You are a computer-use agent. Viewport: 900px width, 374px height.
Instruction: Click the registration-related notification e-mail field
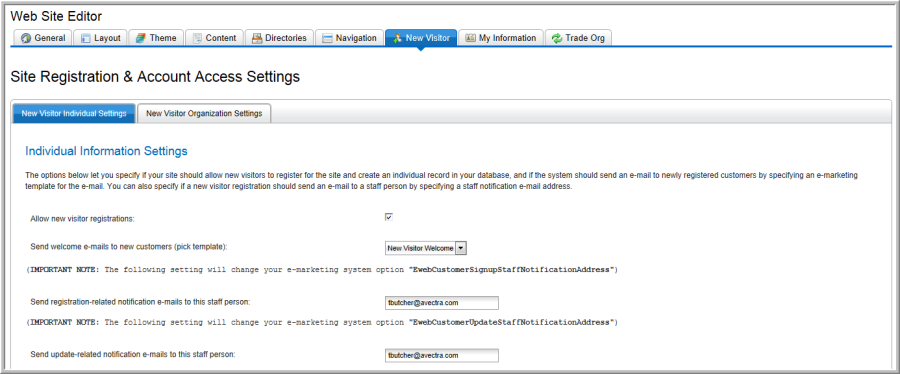441,302
